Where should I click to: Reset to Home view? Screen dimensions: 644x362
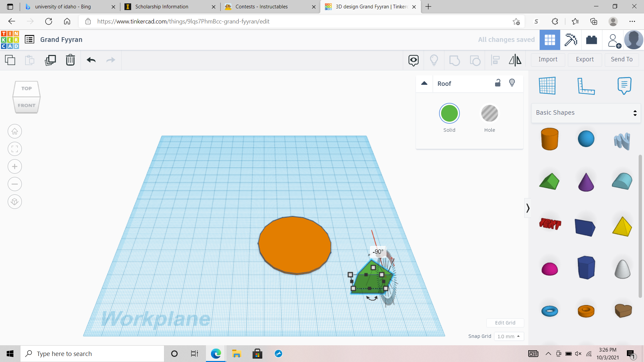pyautogui.click(x=15, y=131)
